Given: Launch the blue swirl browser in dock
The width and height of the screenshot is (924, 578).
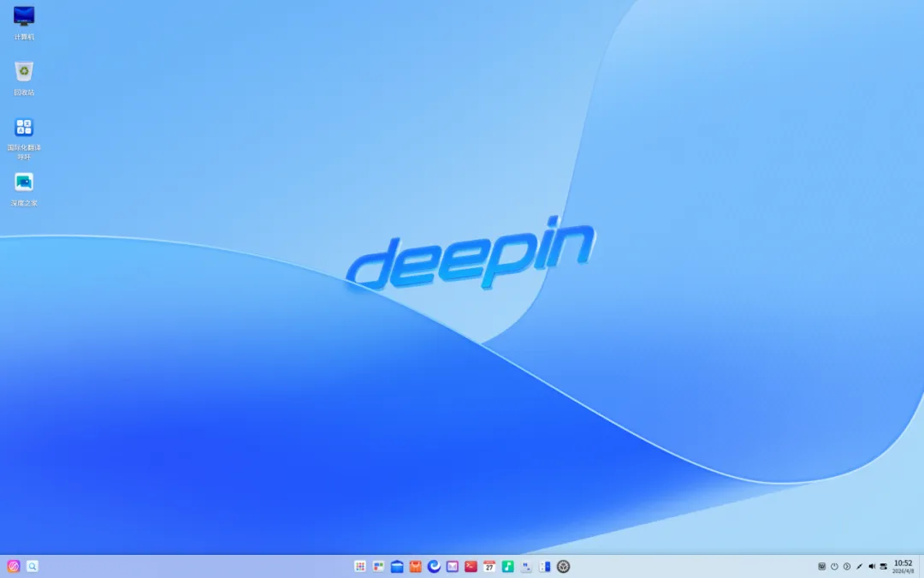Looking at the screenshot, I should 434,566.
